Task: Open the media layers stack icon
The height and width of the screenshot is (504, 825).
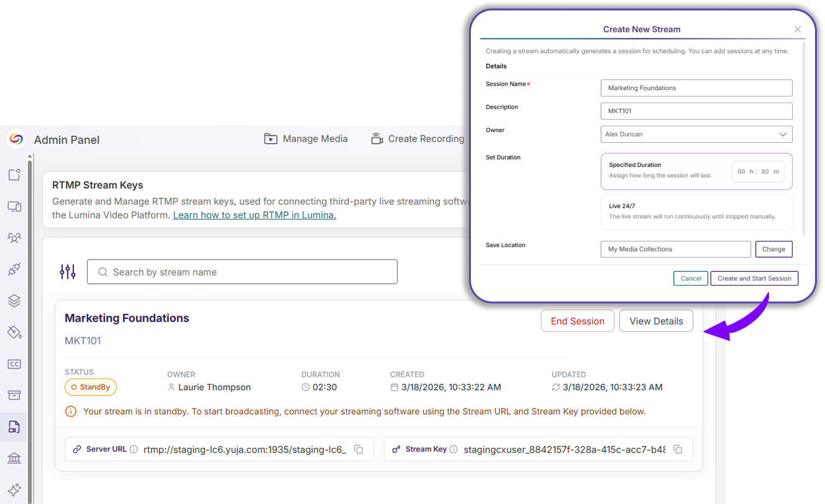Action: pos(14,300)
